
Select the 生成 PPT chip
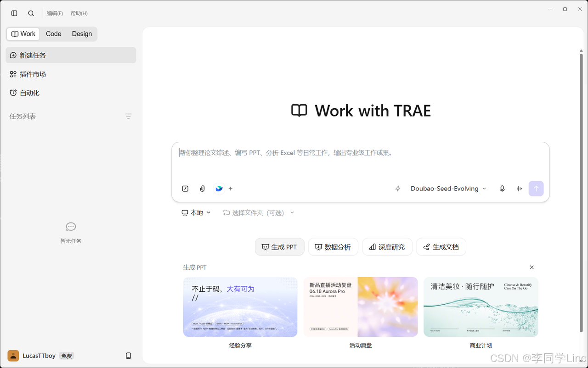coord(280,247)
